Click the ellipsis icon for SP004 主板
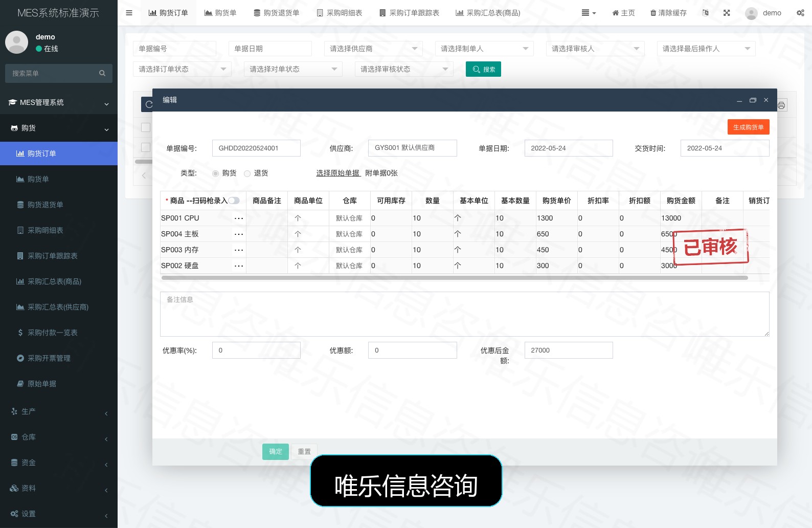 239,234
